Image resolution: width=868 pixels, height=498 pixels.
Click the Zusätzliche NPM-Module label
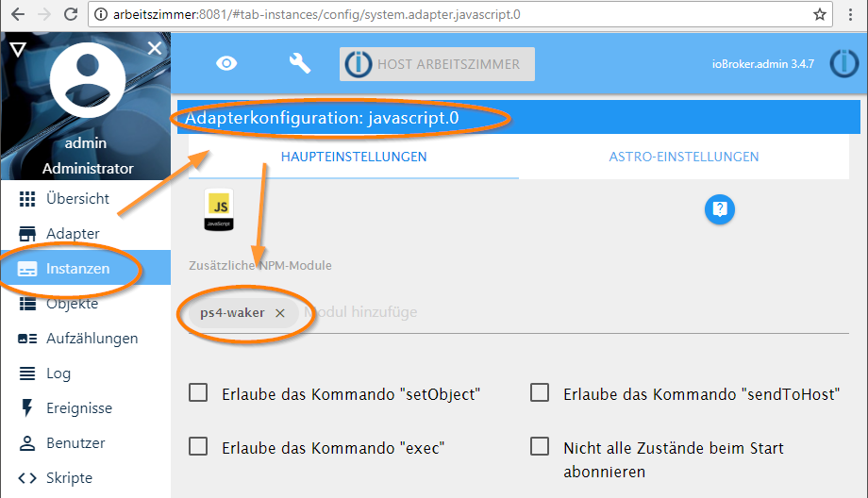[x=260, y=266]
